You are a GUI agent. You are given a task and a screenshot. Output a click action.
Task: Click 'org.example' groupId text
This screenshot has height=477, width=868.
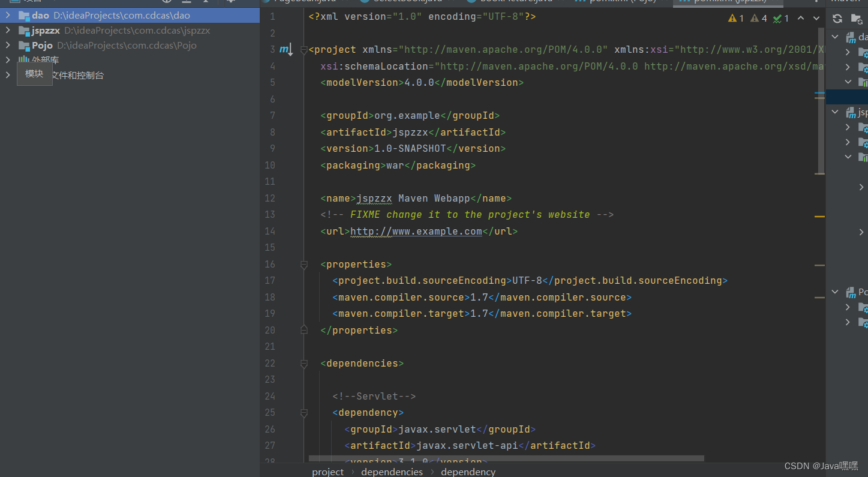tap(407, 116)
